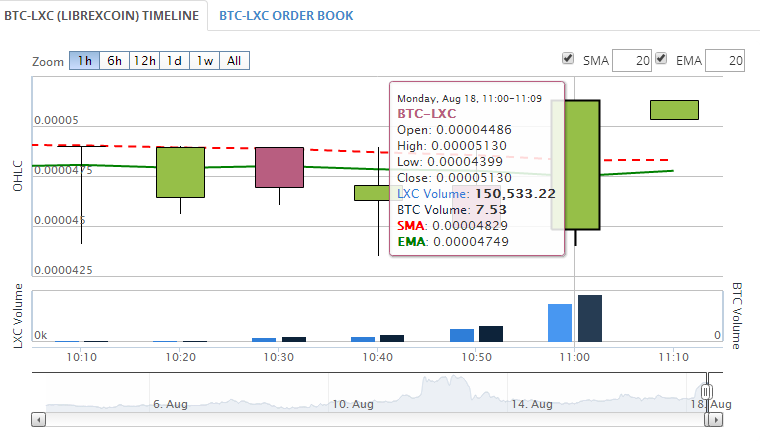The height and width of the screenshot is (446, 764).
Task: Toggle the SMA checkbox
Action: 568,58
